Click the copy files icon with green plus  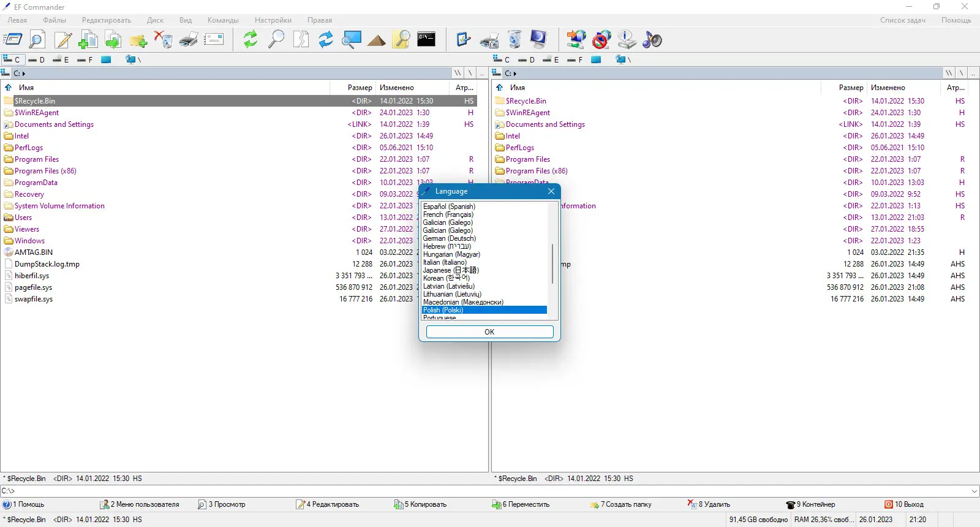88,40
